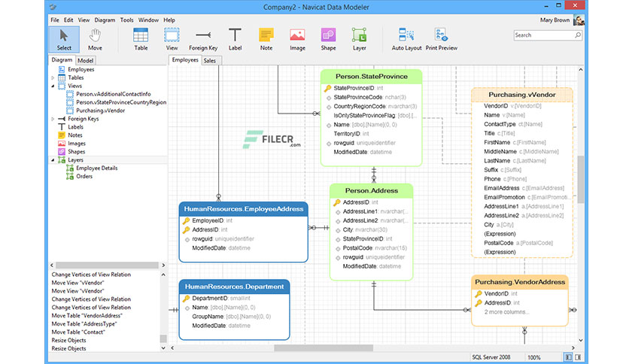Click canvas horizontal scrollbar thumb

click(x=324, y=348)
